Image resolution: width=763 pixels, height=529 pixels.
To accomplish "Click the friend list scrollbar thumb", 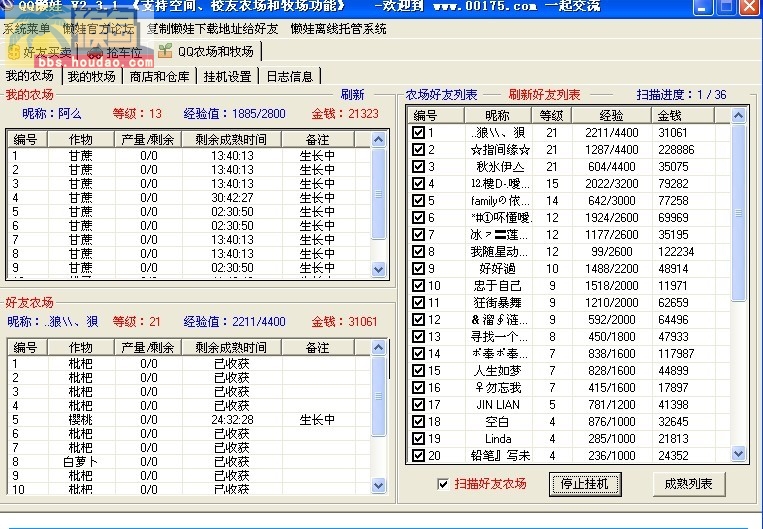I will tap(739, 213).
